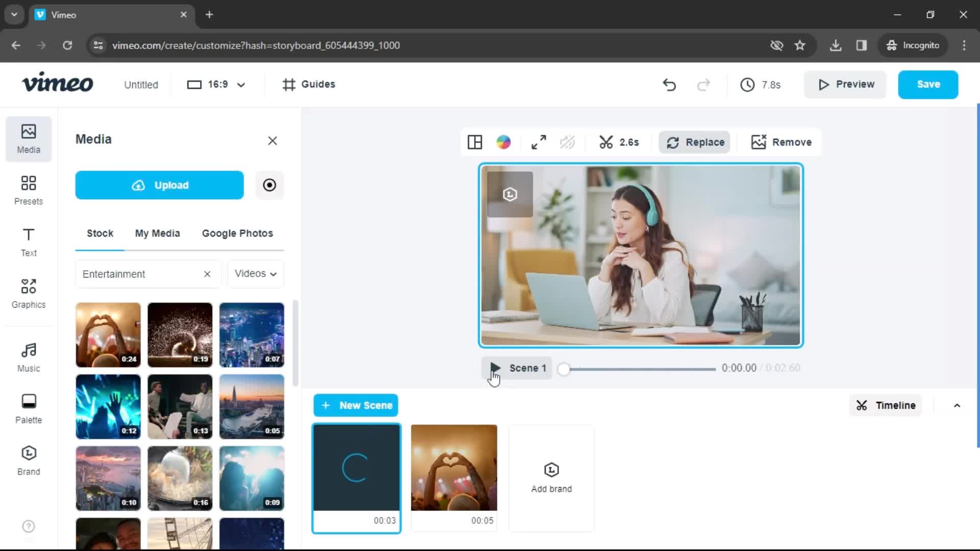Viewport: 980px width, 551px height.
Task: Select the sparks 0:19 stock video
Action: [x=180, y=335]
